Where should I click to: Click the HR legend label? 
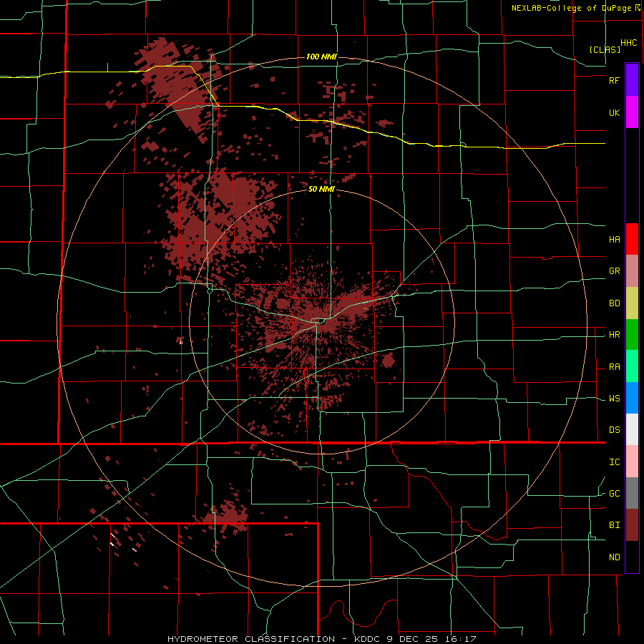(614, 335)
